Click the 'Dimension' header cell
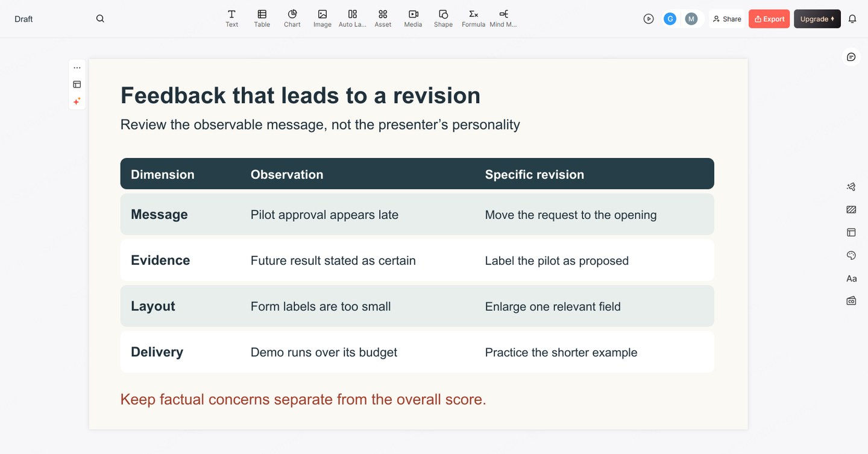The height and width of the screenshot is (454, 868). coord(163,174)
